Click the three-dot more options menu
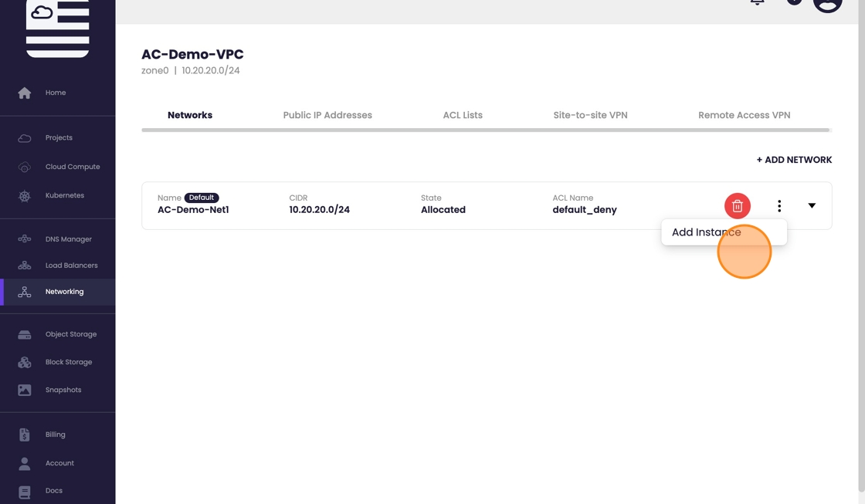865x504 pixels. (779, 206)
